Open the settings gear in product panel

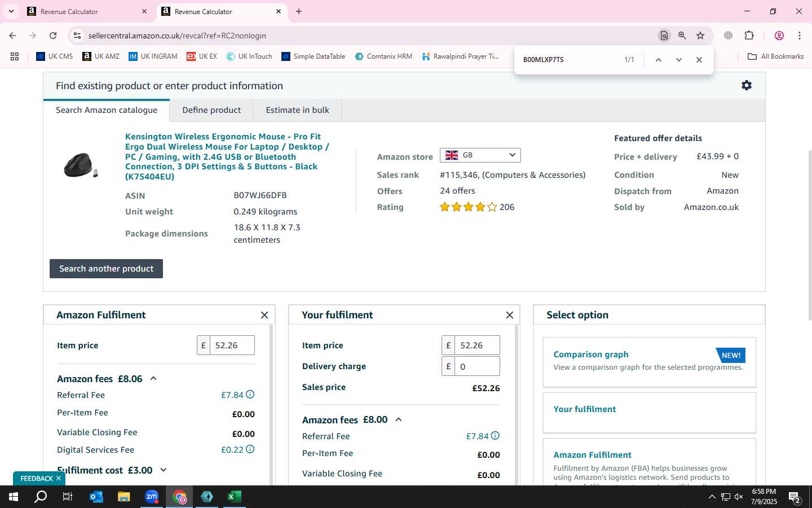click(747, 85)
